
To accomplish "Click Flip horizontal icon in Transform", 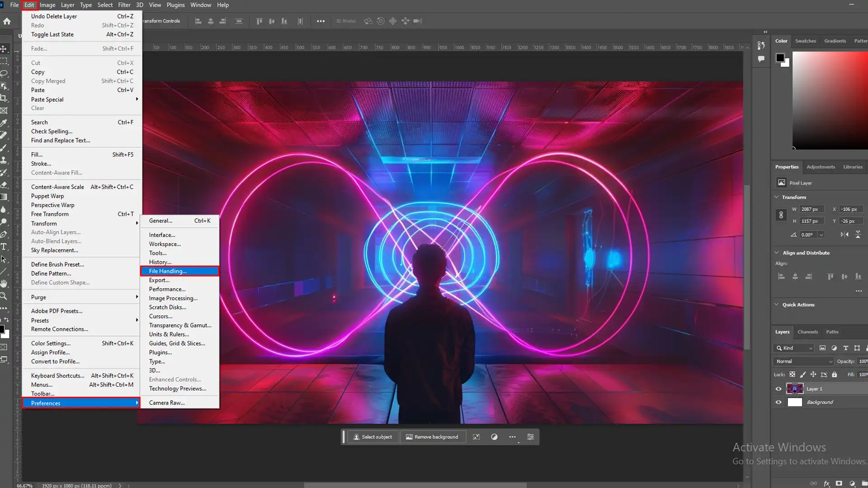I will pos(844,235).
